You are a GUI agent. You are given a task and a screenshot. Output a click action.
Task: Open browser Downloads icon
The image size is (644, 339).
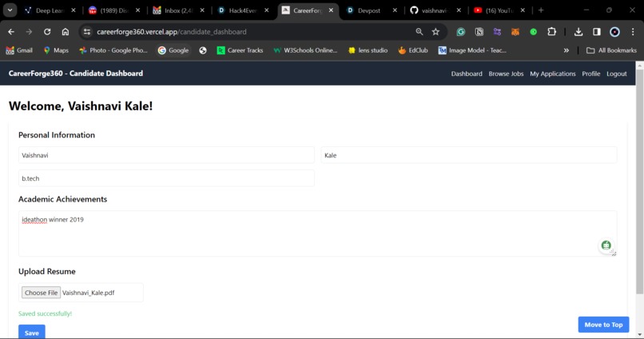(x=578, y=32)
